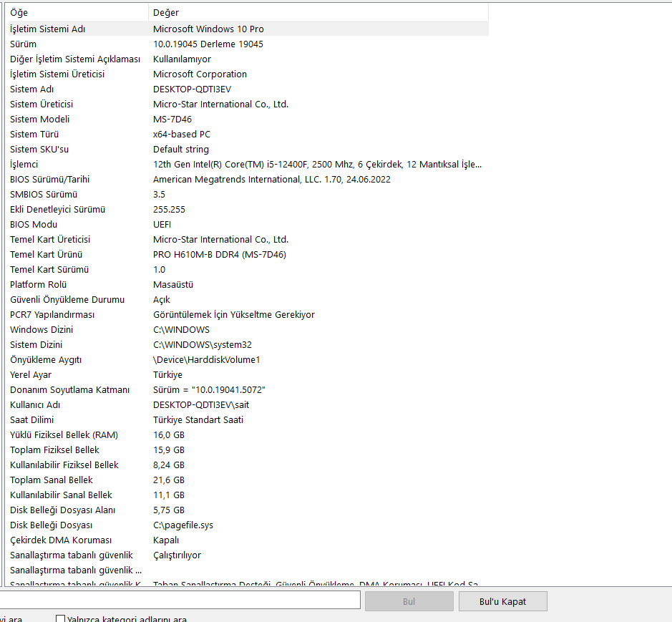Select the Sistem Dizini row
This screenshot has width=672, height=622.
click(x=248, y=344)
